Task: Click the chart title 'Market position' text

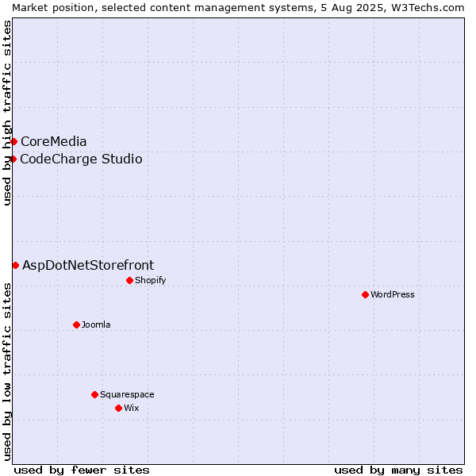Action: [53, 8]
